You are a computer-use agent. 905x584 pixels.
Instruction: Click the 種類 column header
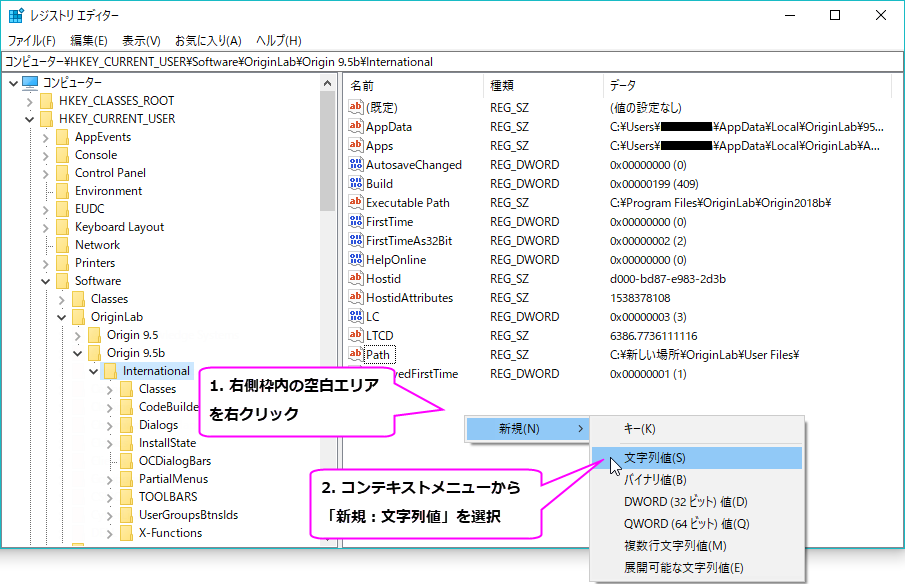point(543,85)
